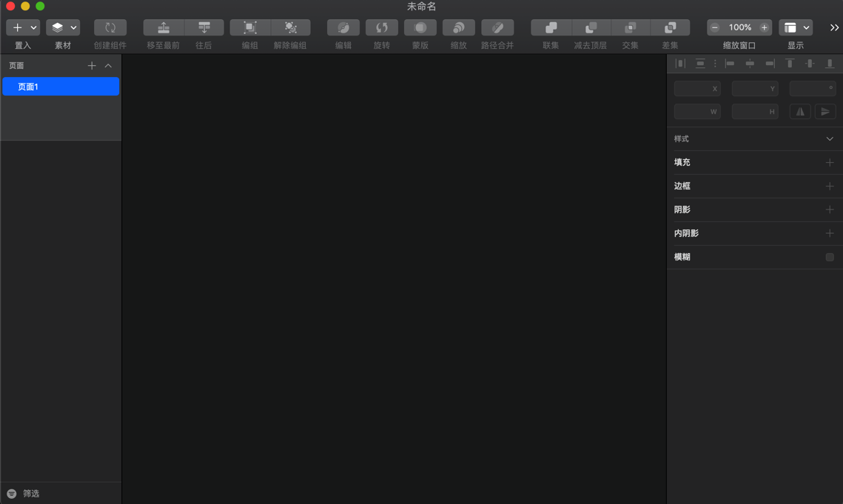Open the 置入 insert dropdown arrow
843x504 pixels.
coord(33,27)
